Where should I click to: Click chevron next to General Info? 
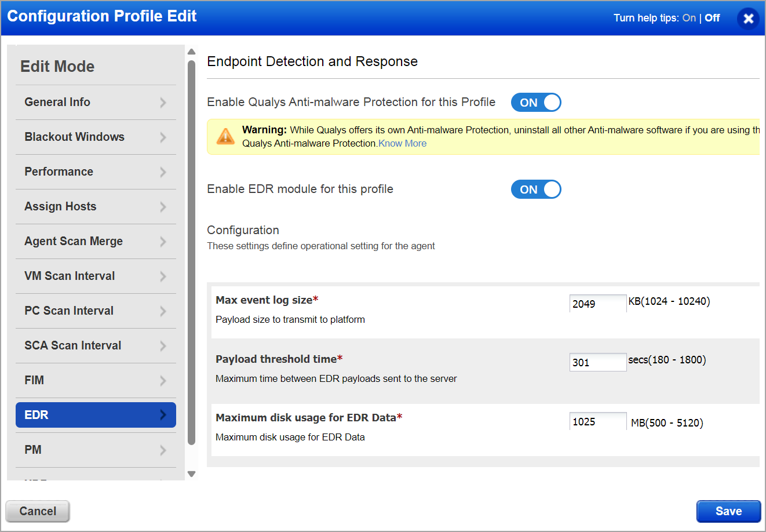pos(163,103)
